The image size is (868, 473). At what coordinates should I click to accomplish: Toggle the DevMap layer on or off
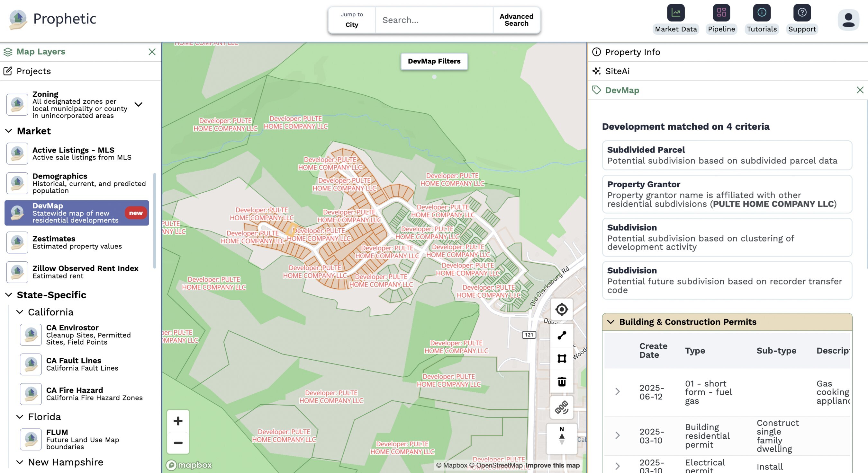click(x=77, y=213)
